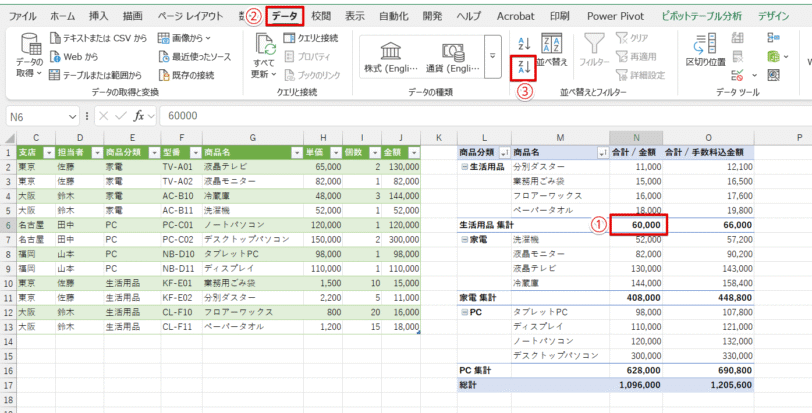
Task: Click the クリア filter button
Action: coord(632,38)
